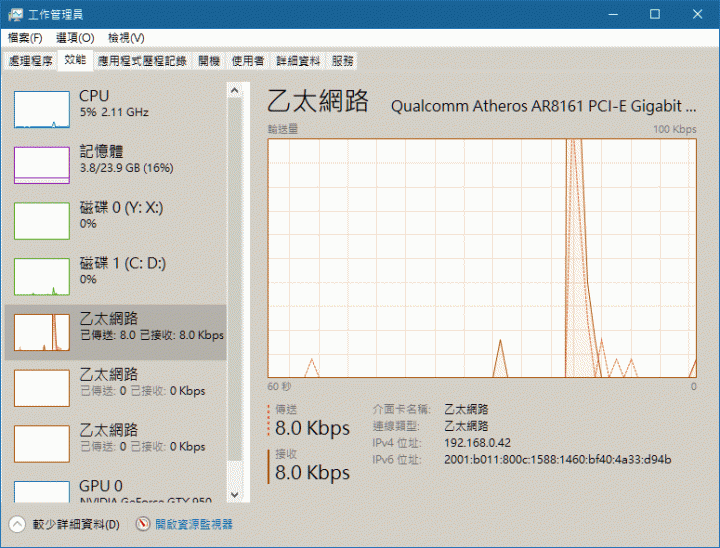Select the CPU mini graph thumbnail
Image resolution: width=720 pixels, height=548 pixels.
[42, 108]
